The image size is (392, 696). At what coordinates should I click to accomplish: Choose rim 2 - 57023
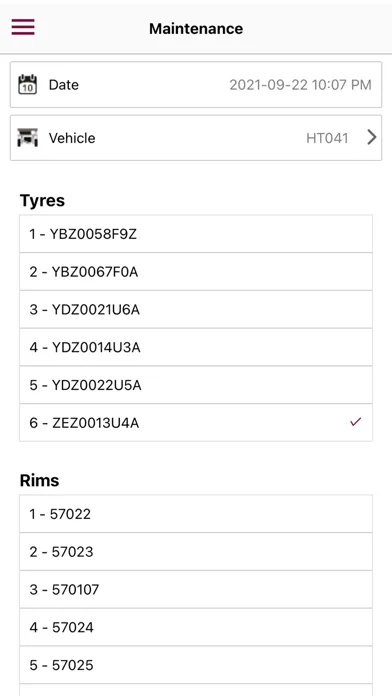coord(196,552)
